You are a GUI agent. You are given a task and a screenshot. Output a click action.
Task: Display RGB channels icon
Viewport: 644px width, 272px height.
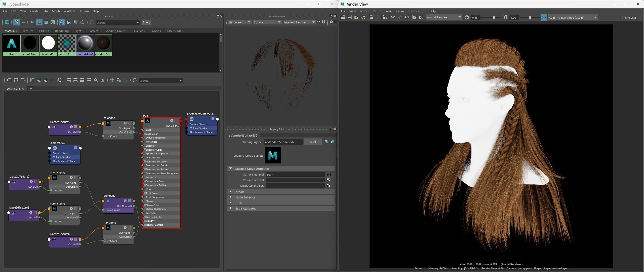[x=393, y=17]
